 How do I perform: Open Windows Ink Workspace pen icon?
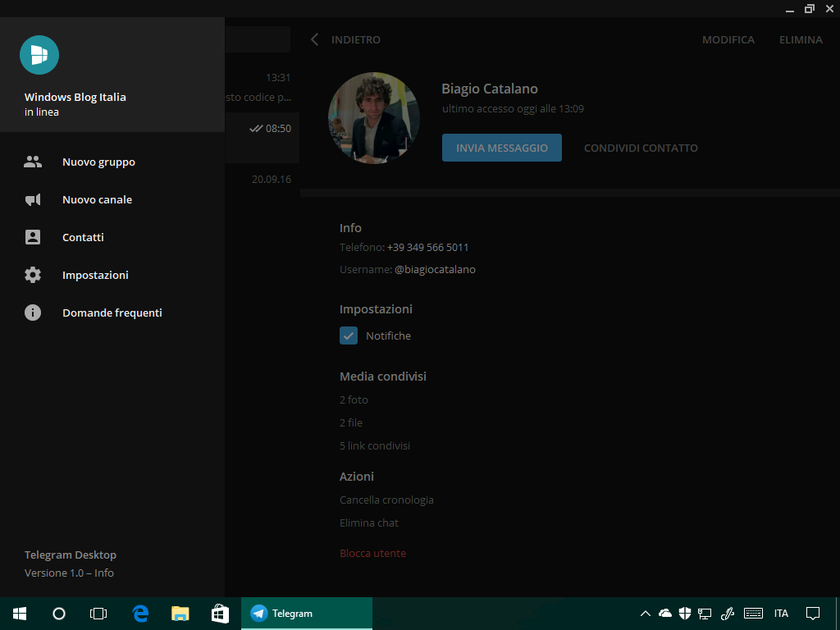[727, 614]
